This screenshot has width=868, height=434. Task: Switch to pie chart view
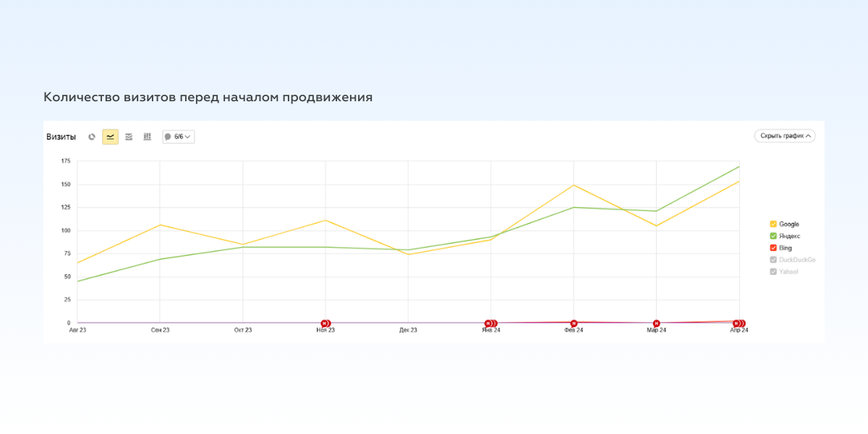tap(92, 137)
